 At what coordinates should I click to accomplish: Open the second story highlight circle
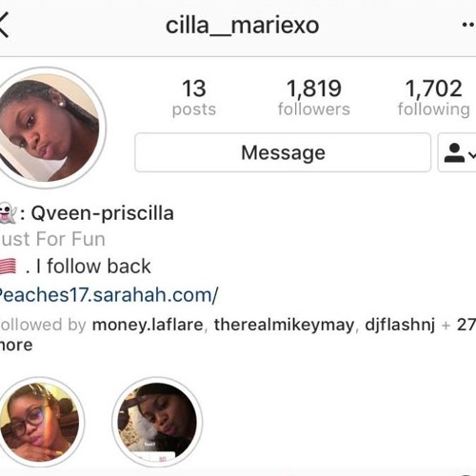point(157,422)
